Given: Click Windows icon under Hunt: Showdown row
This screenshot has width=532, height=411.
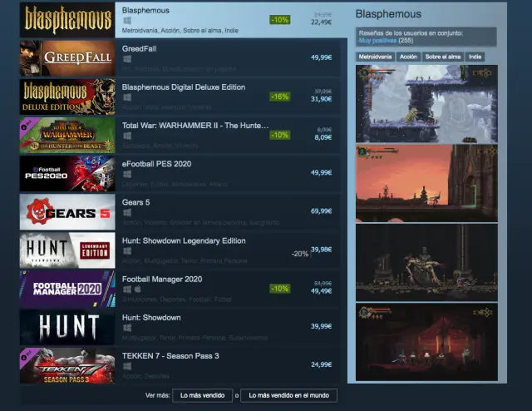Looking at the screenshot, I should (x=127, y=328).
